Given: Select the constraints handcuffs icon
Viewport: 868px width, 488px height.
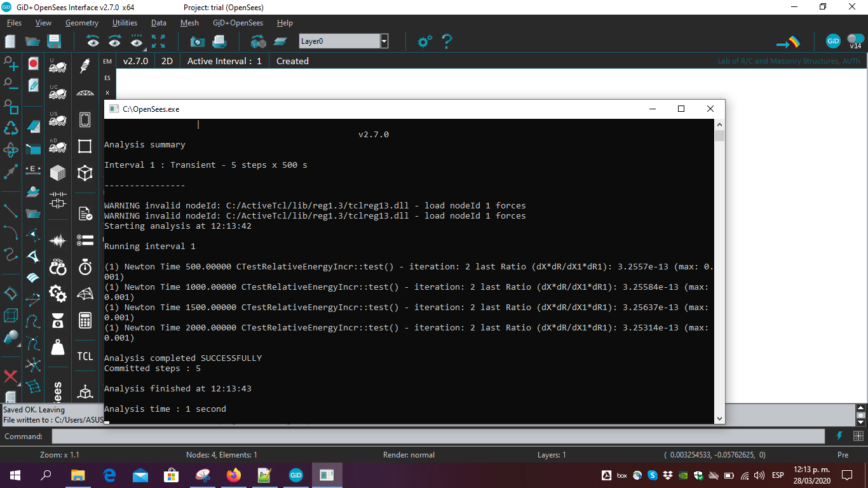Looking at the screenshot, I should (x=57, y=267).
